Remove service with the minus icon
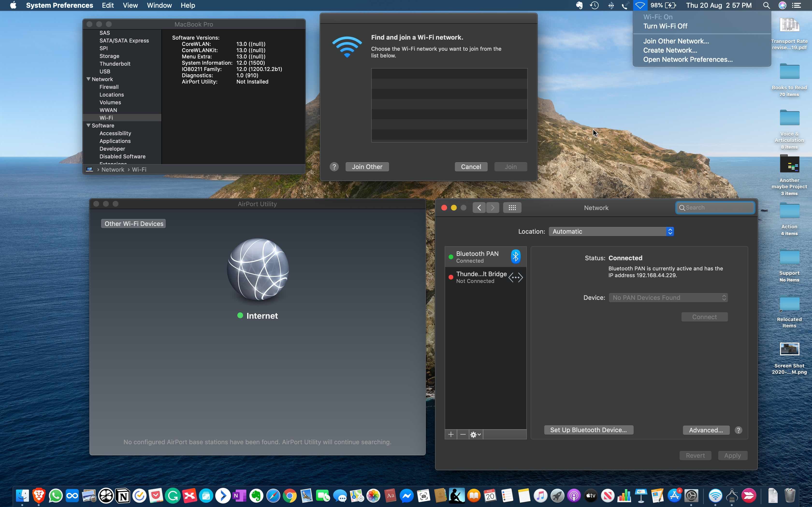 [463, 435]
